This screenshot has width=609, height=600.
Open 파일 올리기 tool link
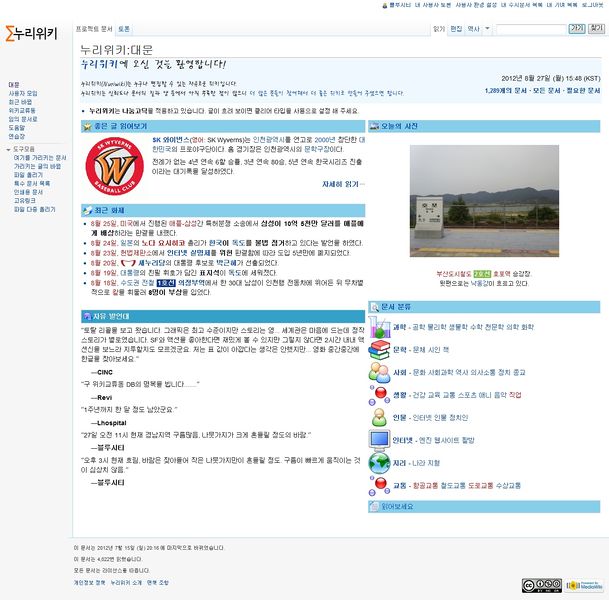[28, 175]
